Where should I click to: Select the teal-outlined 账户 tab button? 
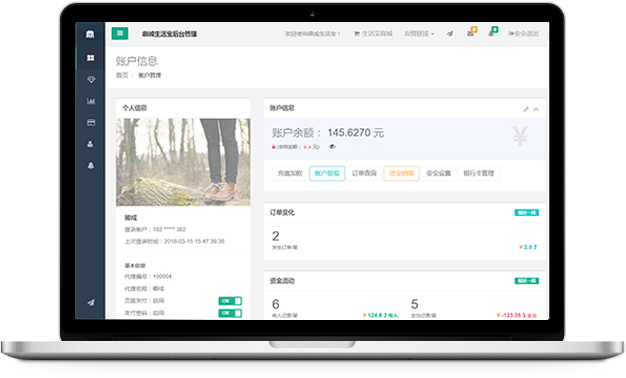(x=327, y=173)
